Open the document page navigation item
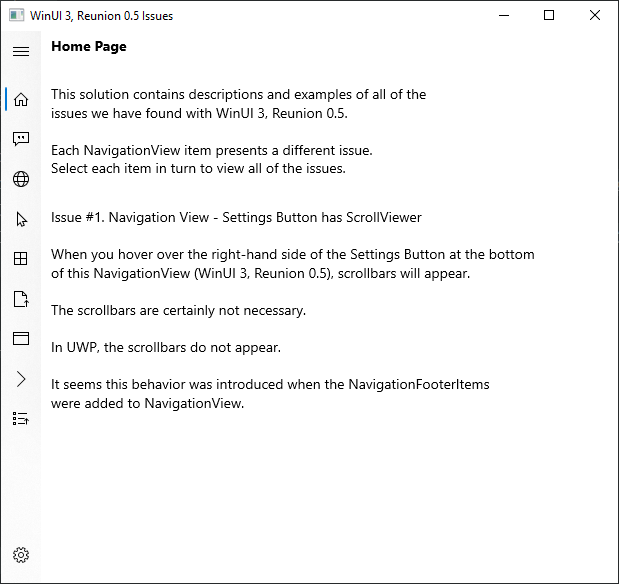The height and width of the screenshot is (584, 619). tap(21, 299)
